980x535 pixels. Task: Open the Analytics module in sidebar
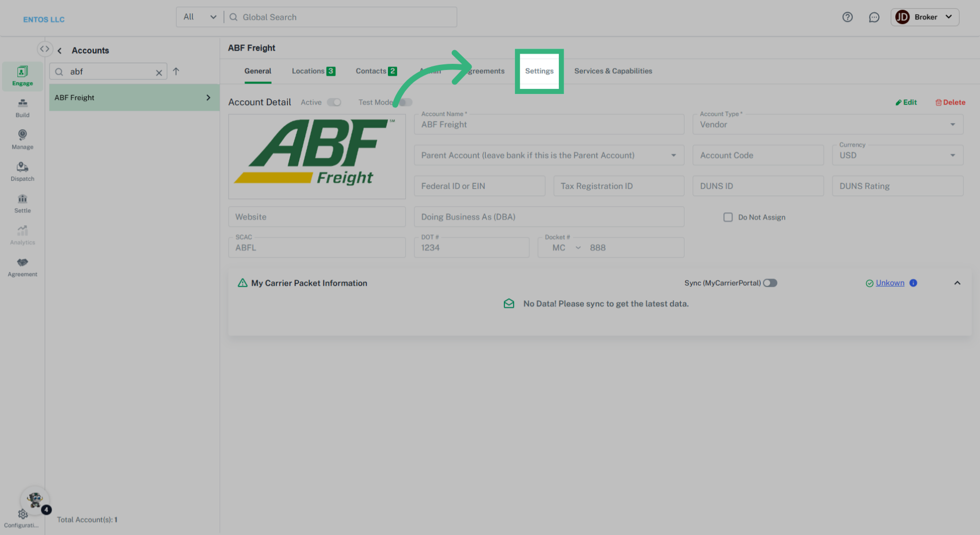click(22, 236)
